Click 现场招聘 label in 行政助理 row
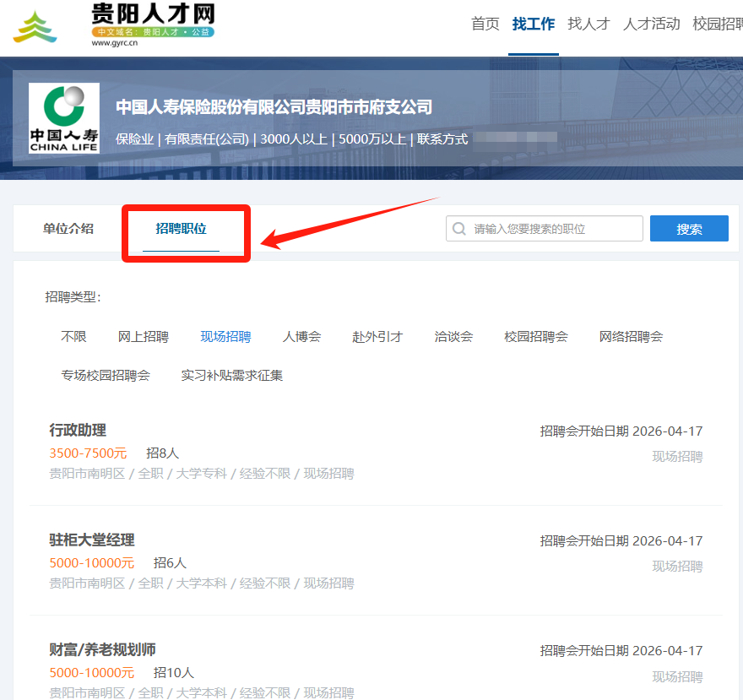The width and height of the screenshot is (743, 700). point(677,457)
